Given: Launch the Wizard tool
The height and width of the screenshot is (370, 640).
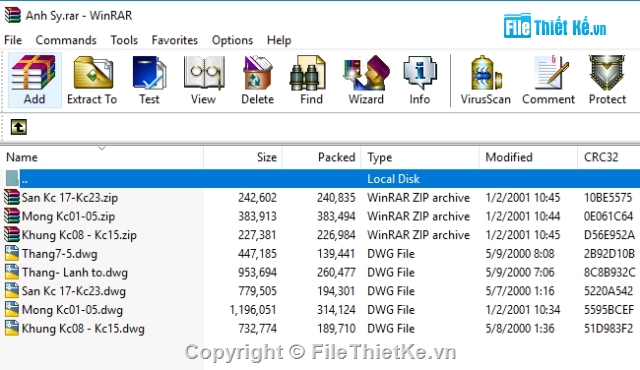Looking at the screenshot, I should coord(366,80).
